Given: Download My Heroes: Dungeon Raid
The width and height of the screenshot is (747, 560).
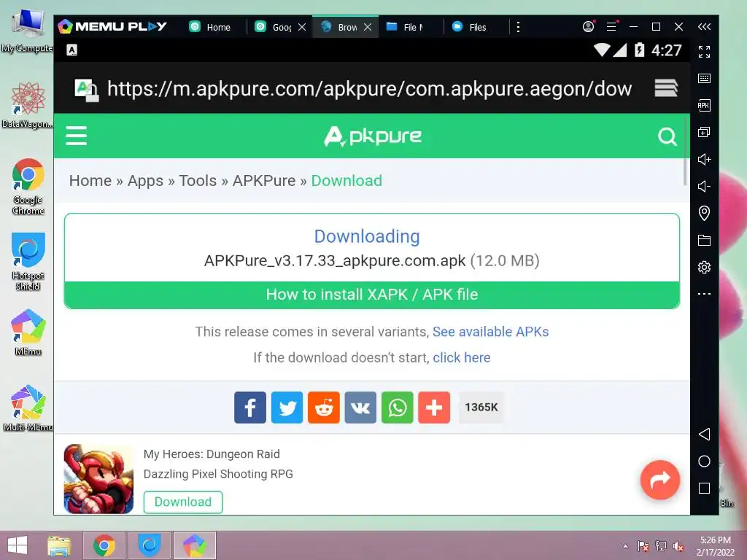Looking at the screenshot, I should click(183, 502).
